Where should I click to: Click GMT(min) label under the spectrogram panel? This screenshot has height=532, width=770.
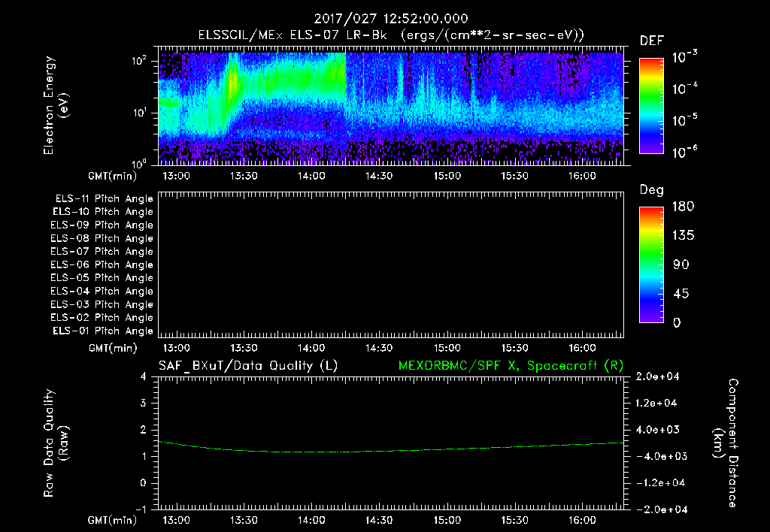click(x=112, y=176)
